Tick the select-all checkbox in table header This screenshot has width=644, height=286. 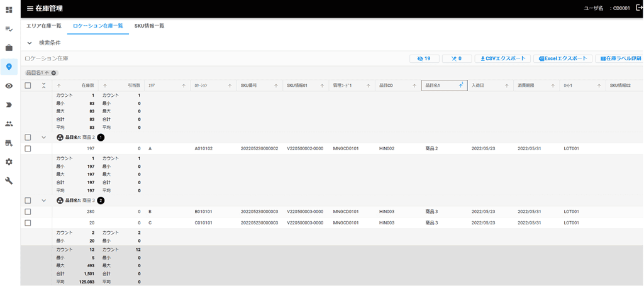click(x=28, y=85)
